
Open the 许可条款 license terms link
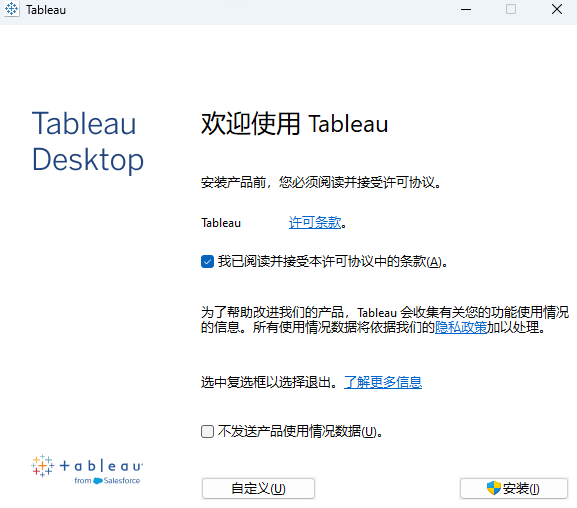coord(315,223)
